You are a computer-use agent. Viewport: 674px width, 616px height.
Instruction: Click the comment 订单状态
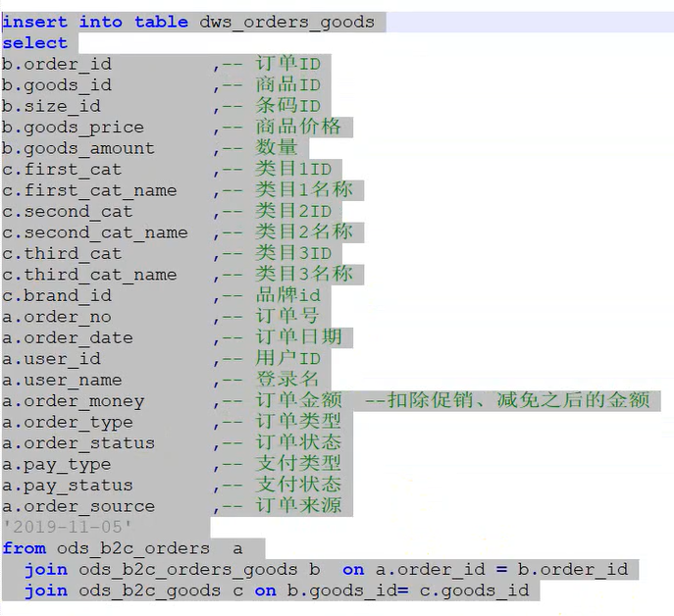click(x=299, y=442)
